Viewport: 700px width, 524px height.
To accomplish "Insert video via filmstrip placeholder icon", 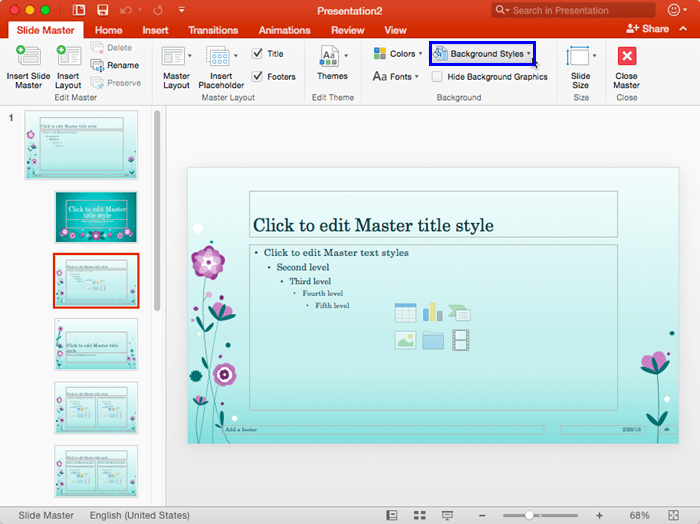I will tap(460, 340).
